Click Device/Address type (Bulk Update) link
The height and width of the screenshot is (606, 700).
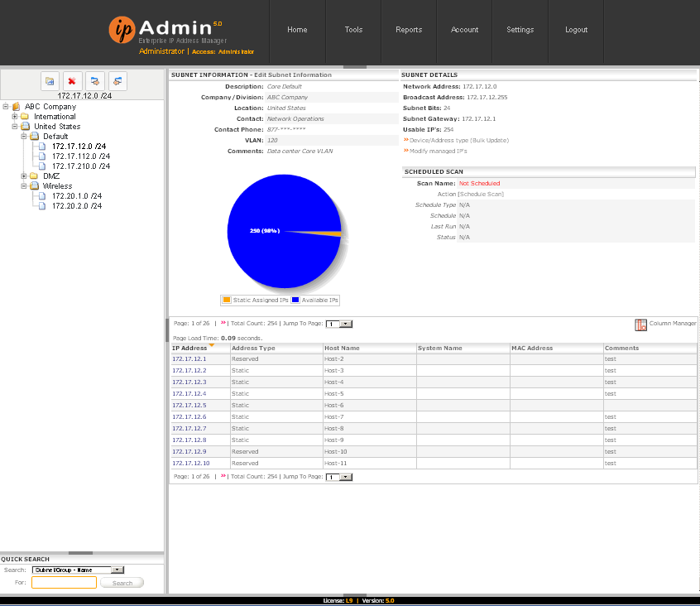(459, 140)
